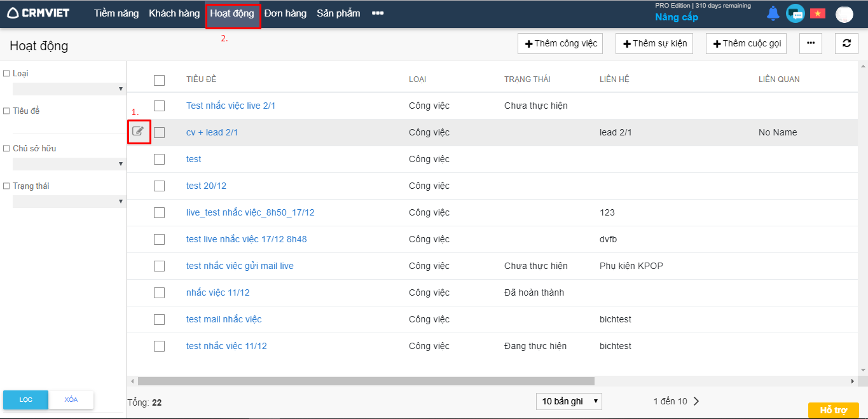Click the 'Thêm công việc' button
This screenshot has width=868, height=419.
[560, 43]
